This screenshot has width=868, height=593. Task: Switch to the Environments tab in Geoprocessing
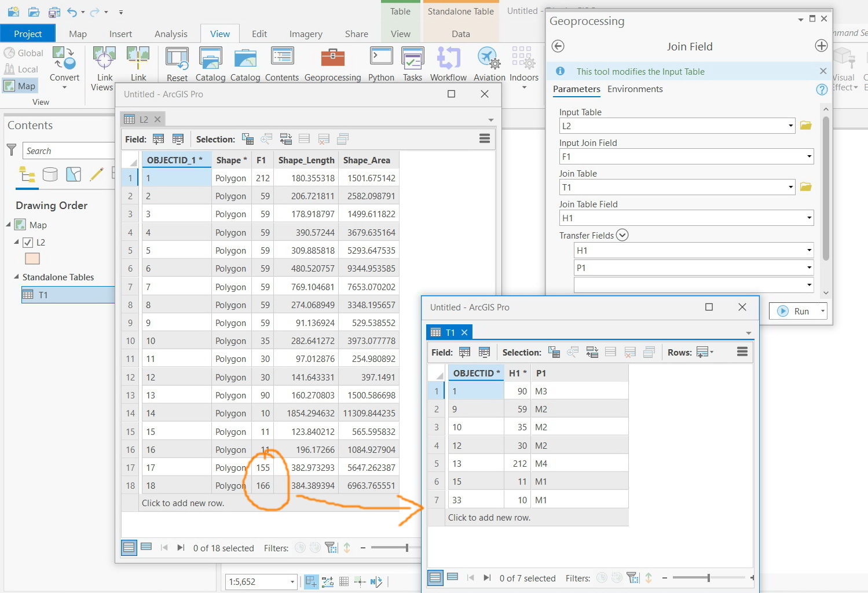pos(635,89)
